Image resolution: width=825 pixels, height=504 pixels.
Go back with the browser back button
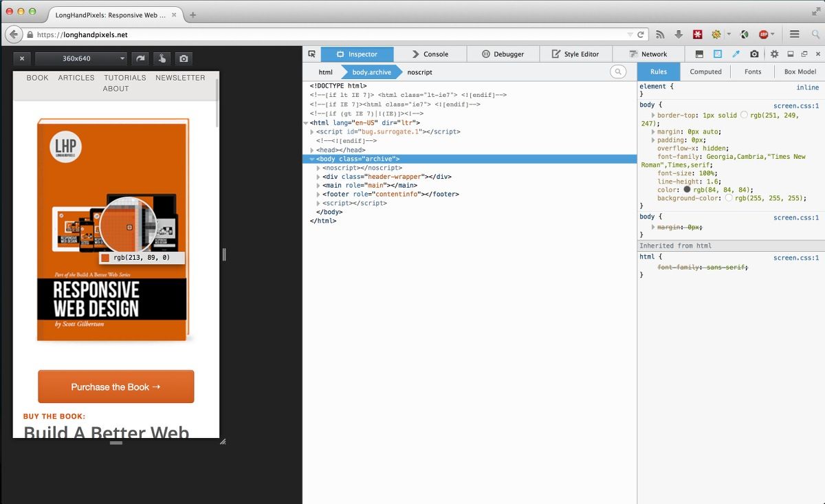(x=13, y=34)
